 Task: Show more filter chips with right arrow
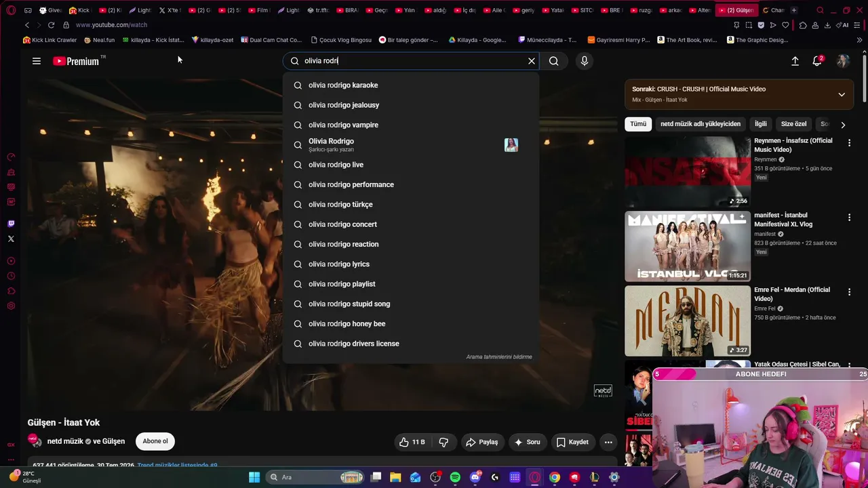click(843, 125)
